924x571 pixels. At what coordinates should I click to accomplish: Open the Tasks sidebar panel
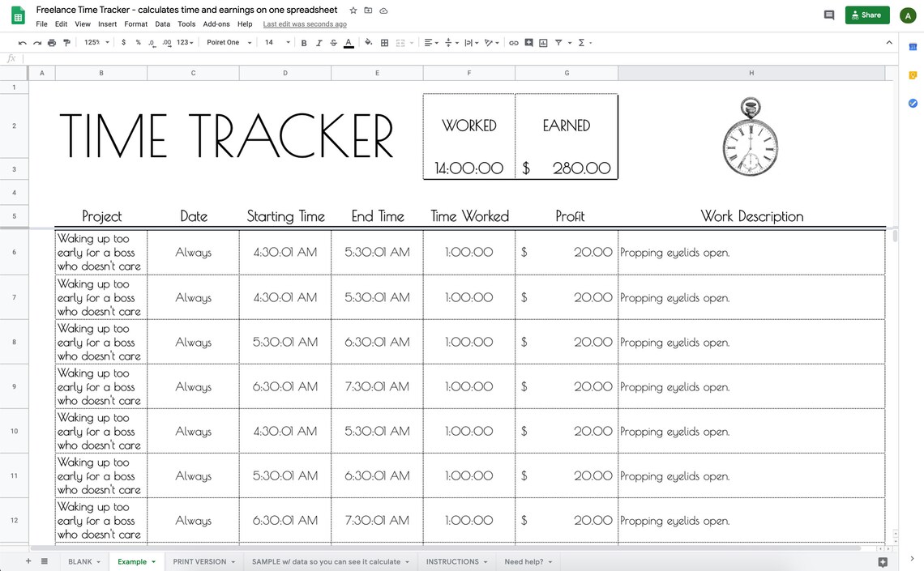pos(912,103)
